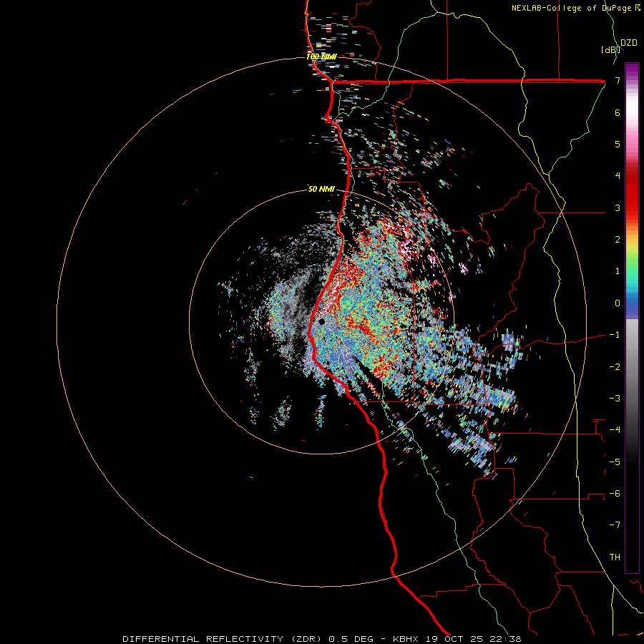
Task: Click the 6 value on the color scale
Action: [x=618, y=112]
